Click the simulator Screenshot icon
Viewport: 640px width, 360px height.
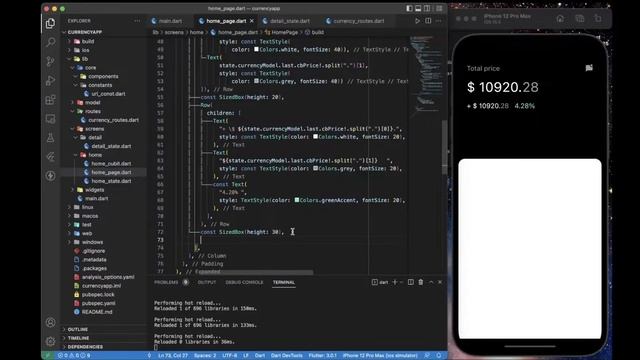point(580,18)
